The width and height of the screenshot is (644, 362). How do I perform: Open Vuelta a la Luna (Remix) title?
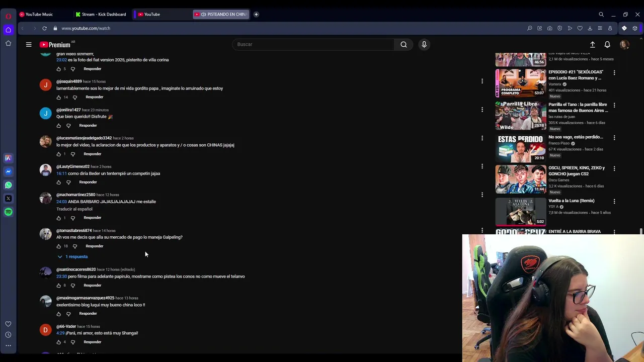[x=572, y=201]
